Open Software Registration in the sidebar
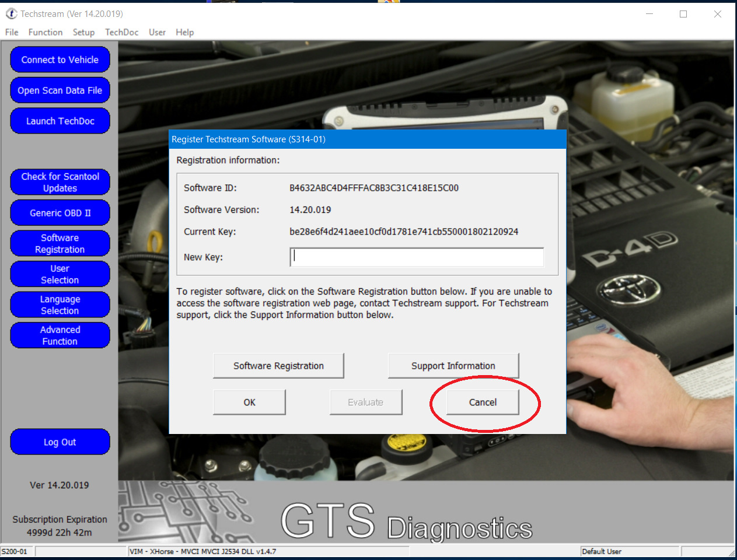 [x=60, y=243]
